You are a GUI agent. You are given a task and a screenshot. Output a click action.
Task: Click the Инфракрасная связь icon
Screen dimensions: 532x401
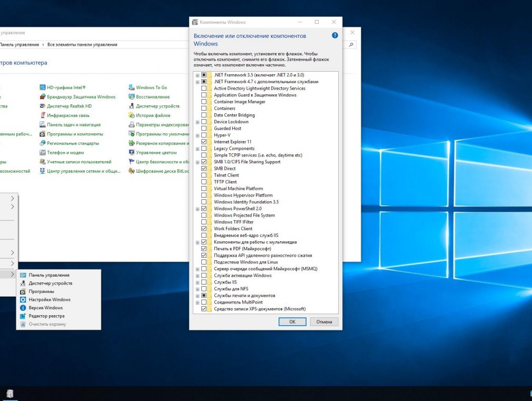point(43,115)
